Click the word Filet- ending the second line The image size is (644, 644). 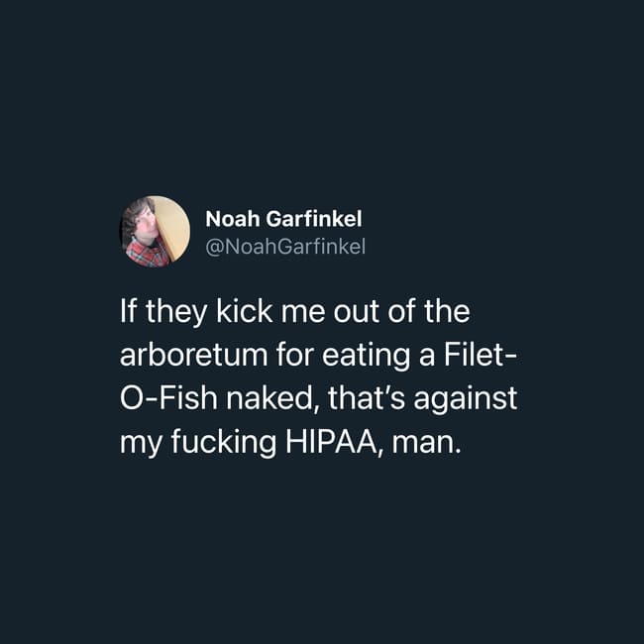[481, 355]
